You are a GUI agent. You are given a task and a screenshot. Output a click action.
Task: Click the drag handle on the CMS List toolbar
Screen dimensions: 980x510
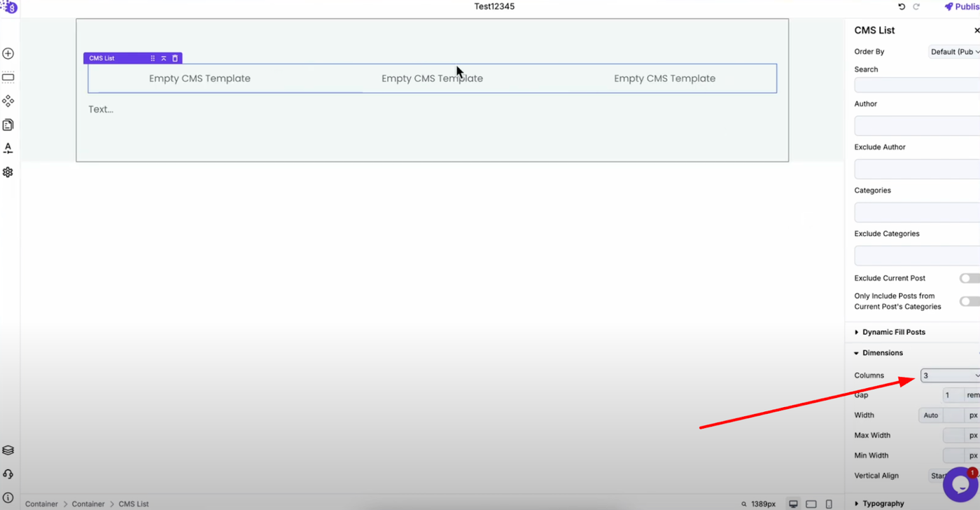click(153, 58)
